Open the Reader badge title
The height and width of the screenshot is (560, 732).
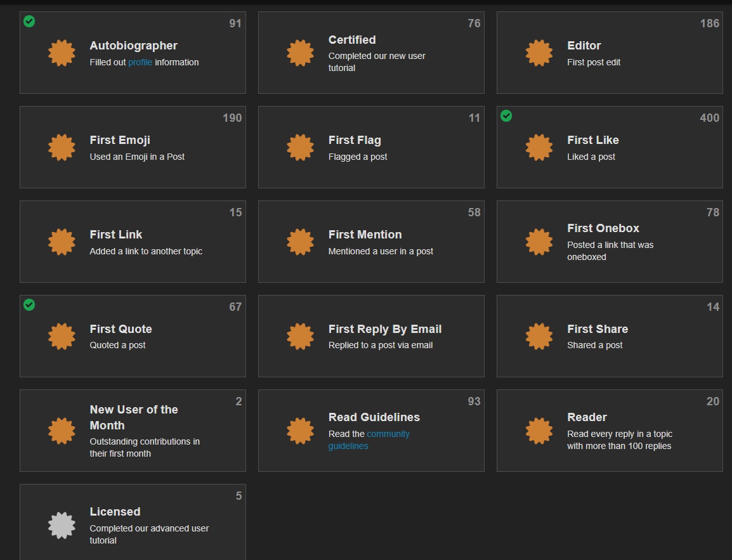(587, 417)
